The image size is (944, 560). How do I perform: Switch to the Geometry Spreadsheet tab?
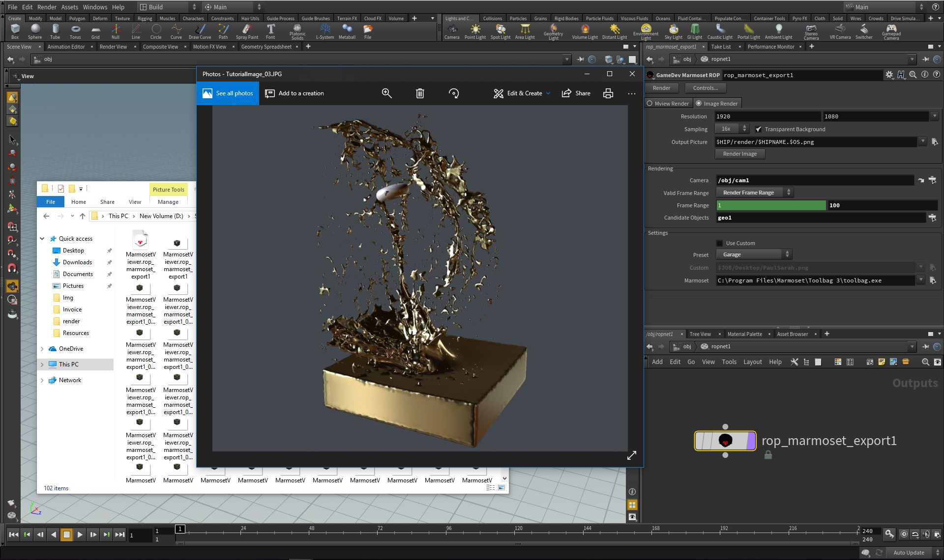[x=266, y=47]
